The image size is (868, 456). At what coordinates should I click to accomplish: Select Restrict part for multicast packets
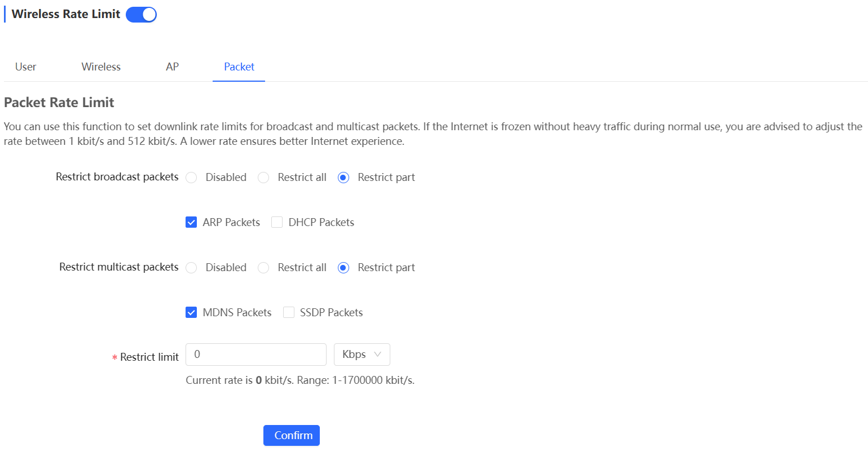tap(343, 267)
